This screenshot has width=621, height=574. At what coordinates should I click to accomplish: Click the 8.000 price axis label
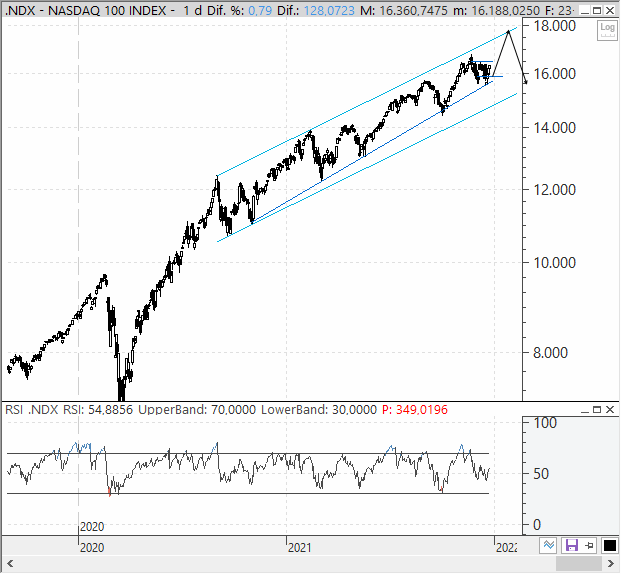(550, 353)
